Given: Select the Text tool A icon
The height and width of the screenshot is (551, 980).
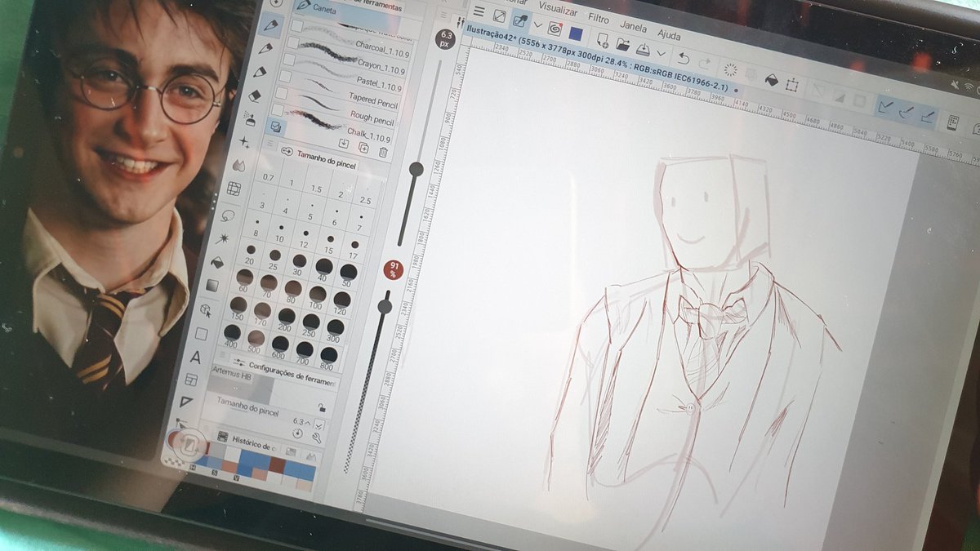Looking at the screenshot, I should [196, 358].
